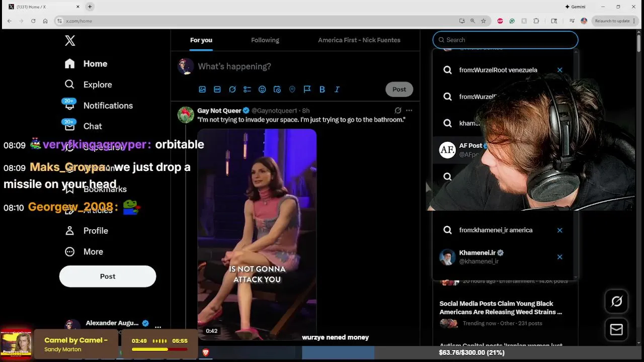The image size is (644, 362).
Task: Click browser back button
Action: [x=9, y=21]
